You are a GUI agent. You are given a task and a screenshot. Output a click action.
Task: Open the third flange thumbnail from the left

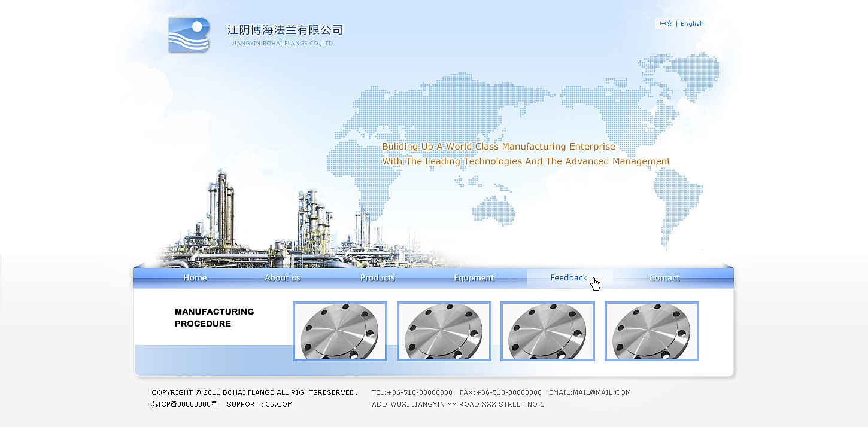[548, 331]
